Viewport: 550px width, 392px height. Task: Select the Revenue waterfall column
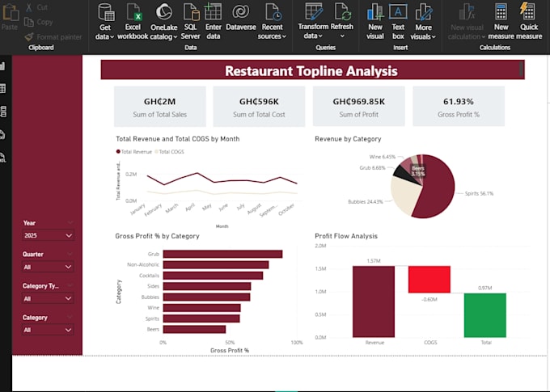[x=374, y=301]
